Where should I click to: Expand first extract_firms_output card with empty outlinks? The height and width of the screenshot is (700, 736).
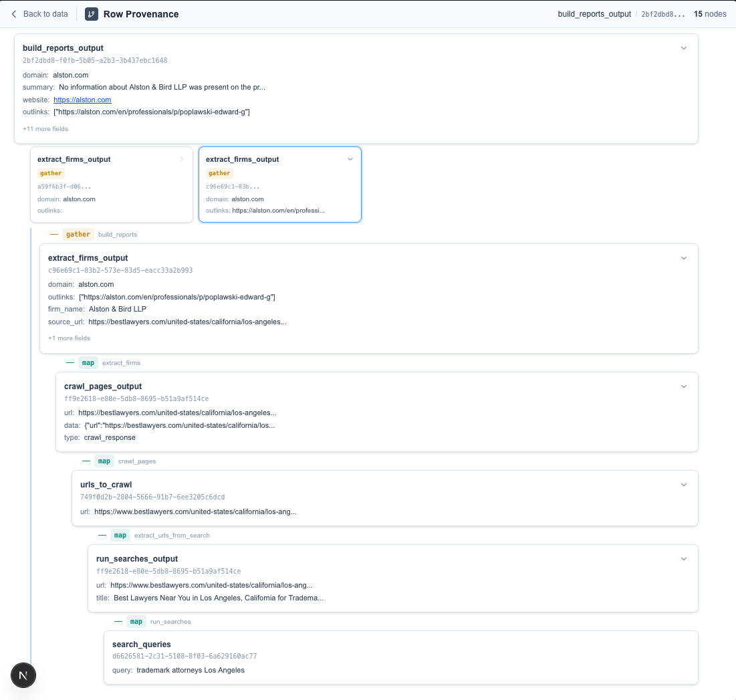click(182, 159)
